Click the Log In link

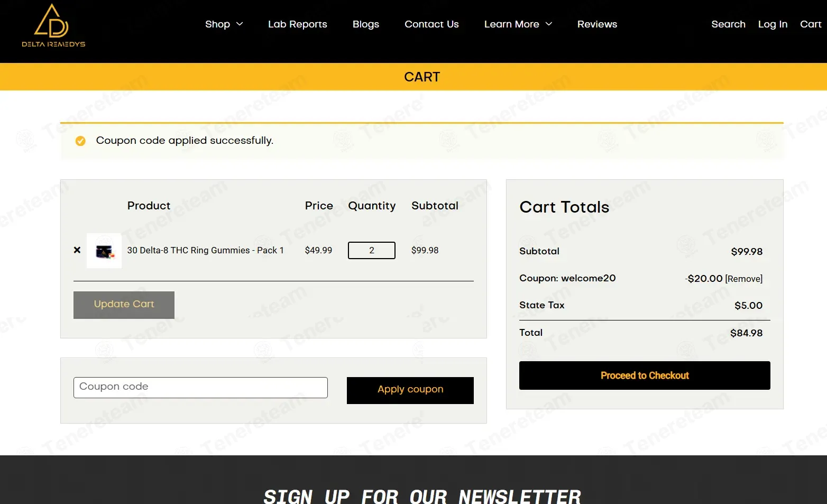click(773, 24)
